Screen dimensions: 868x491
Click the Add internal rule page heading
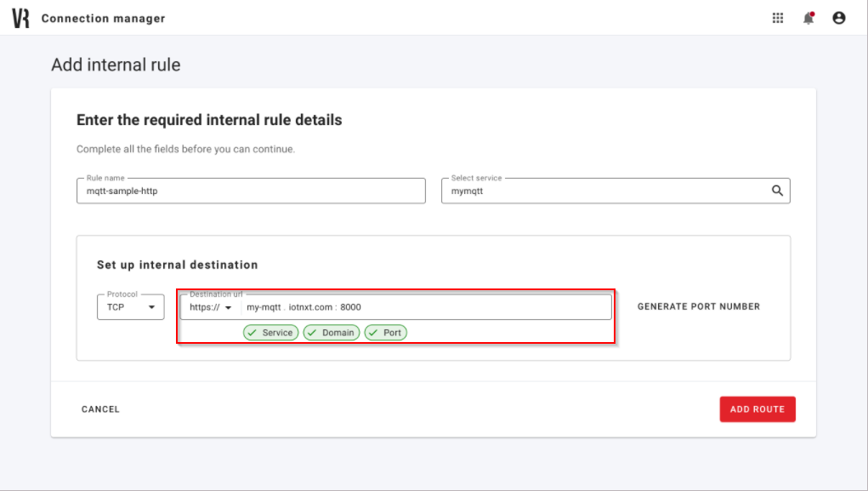(115, 64)
